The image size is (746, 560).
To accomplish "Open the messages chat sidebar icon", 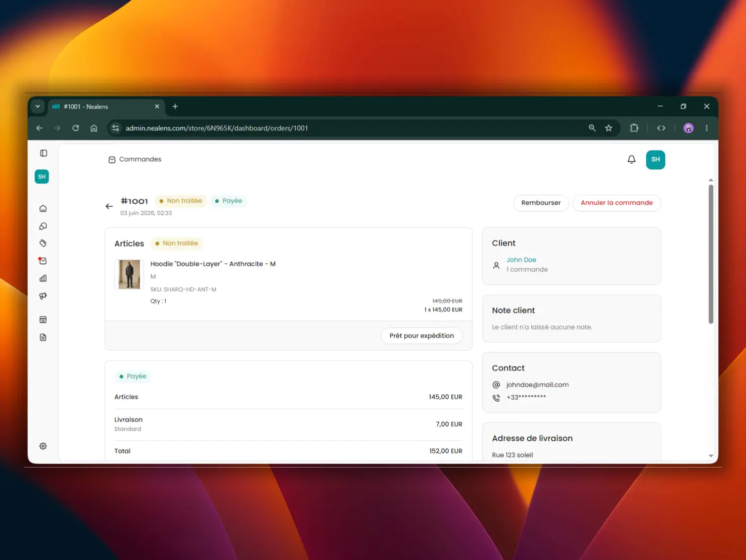I will pos(43,226).
